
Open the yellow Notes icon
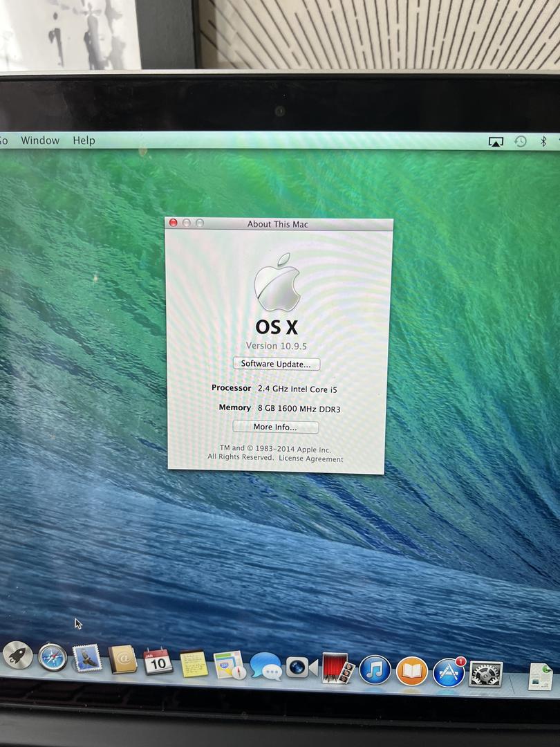click(194, 664)
